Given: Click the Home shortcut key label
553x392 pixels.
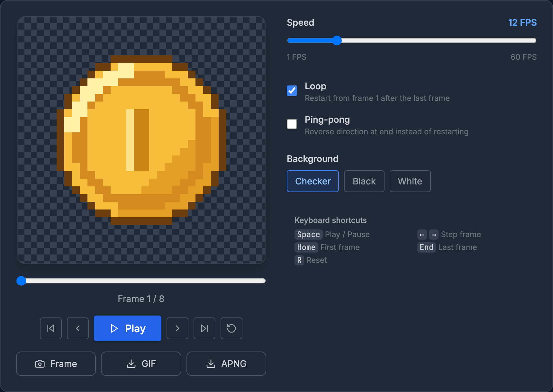Looking at the screenshot, I should (x=306, y=247).
